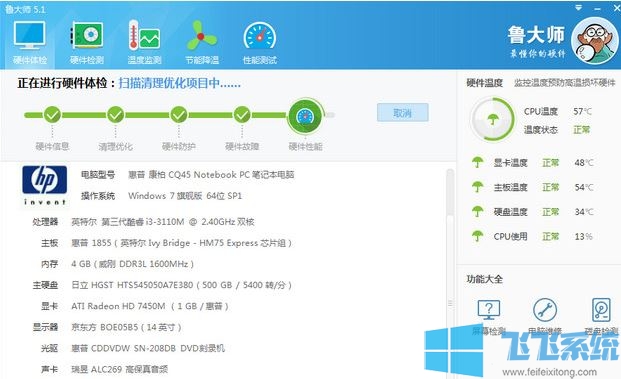Viewport: 621px width, 379px height.
Task: Open the 屏幕检测 screen test tool
Action: click(x=489, y=317)
